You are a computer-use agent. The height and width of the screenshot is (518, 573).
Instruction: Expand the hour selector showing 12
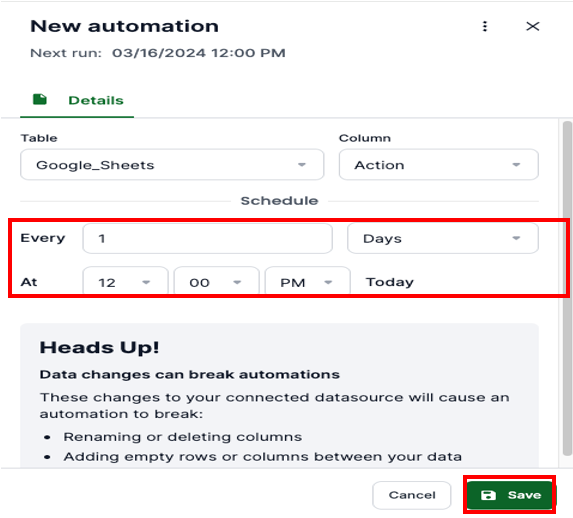tap(125, 282)
